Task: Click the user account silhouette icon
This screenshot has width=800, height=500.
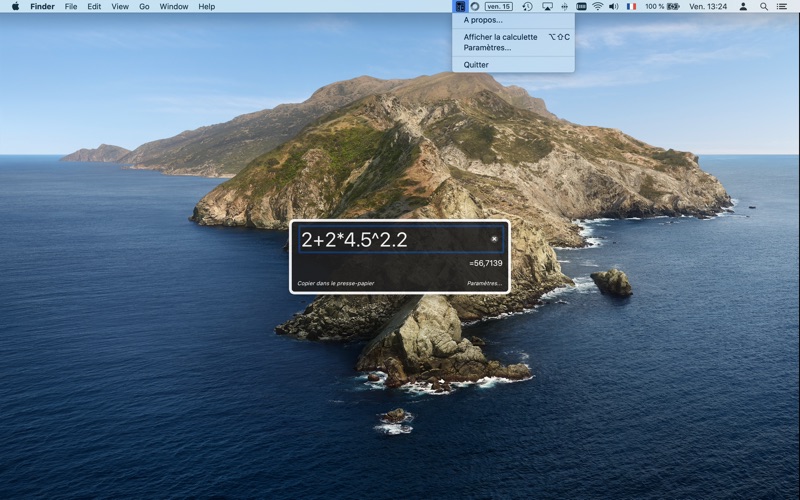Action: (x=743, y=6)
